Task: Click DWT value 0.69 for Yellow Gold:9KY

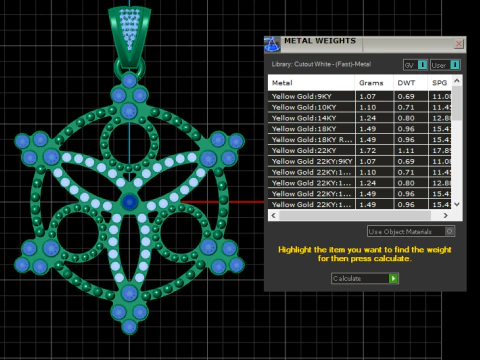Action: [406, 96]
